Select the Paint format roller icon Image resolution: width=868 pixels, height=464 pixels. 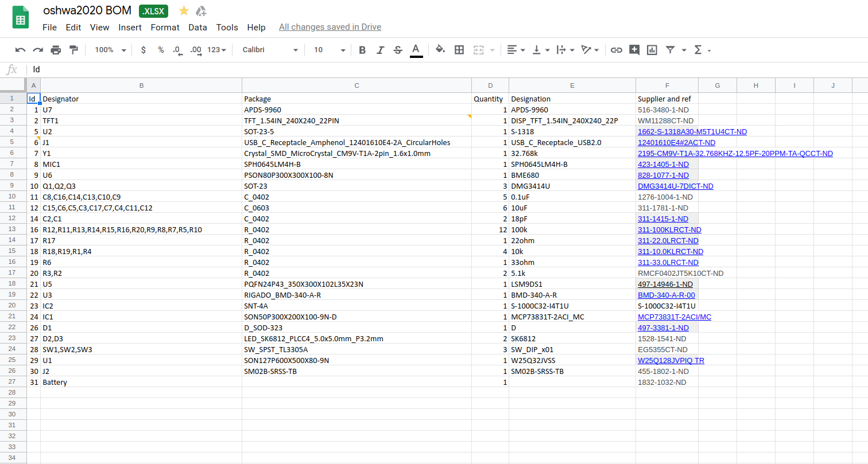(x=73, y=50)
